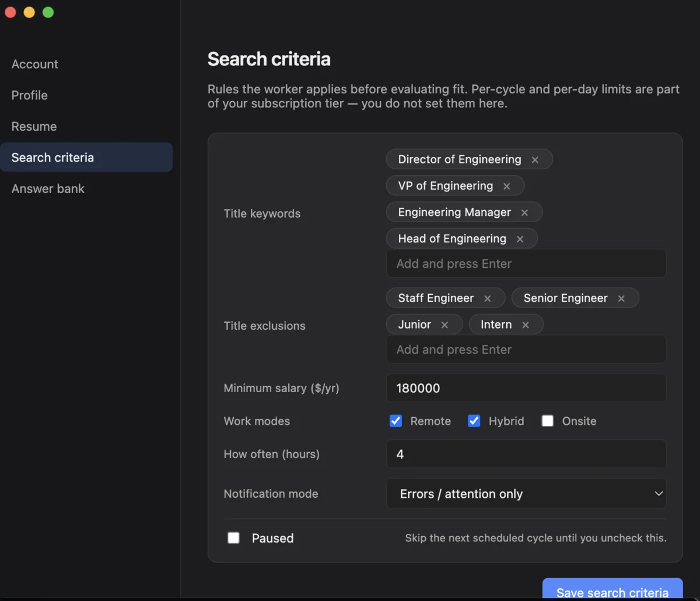This screenshot has height=601, width=700.
Task: Click the How often (hours) label
Action: click(271, 454)
